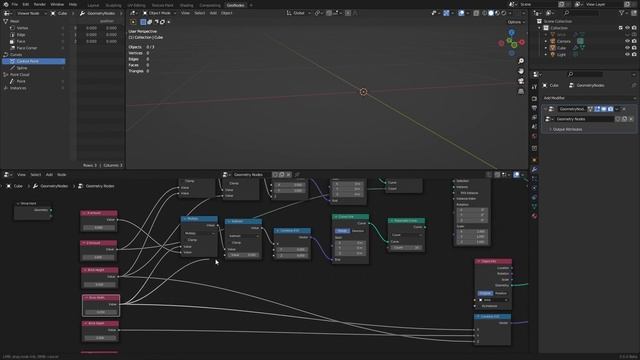Screen dimensions: 640x360
Task: Select Edge domain in spreadsheet
Action: (x=21, y=35)
